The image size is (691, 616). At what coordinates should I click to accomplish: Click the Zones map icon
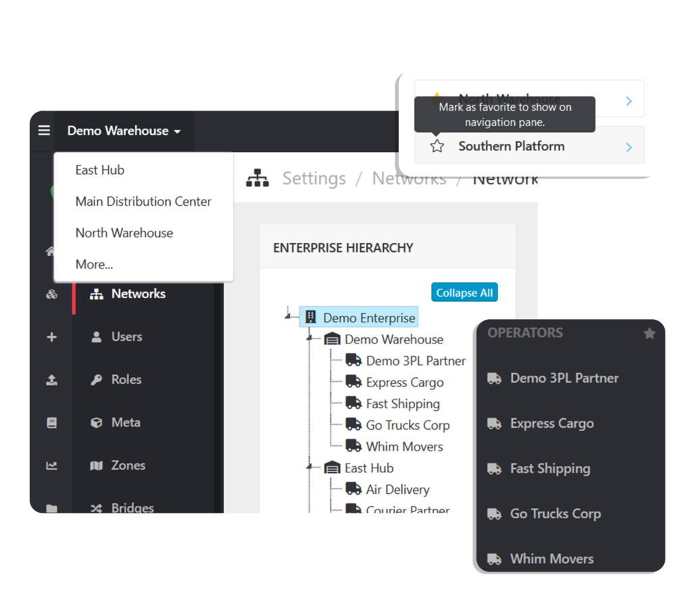(96, 466)
